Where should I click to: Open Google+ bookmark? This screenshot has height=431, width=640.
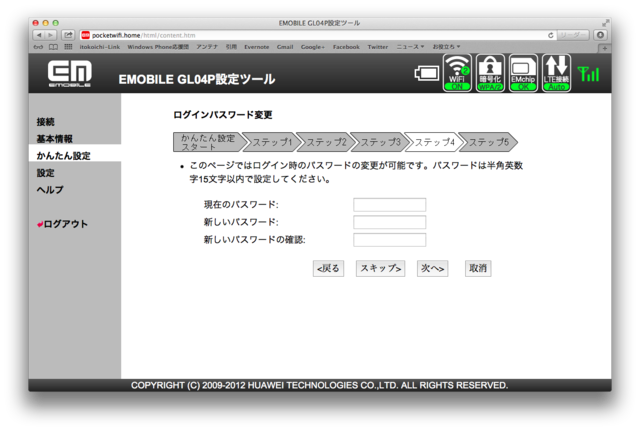tap(313, 47)
